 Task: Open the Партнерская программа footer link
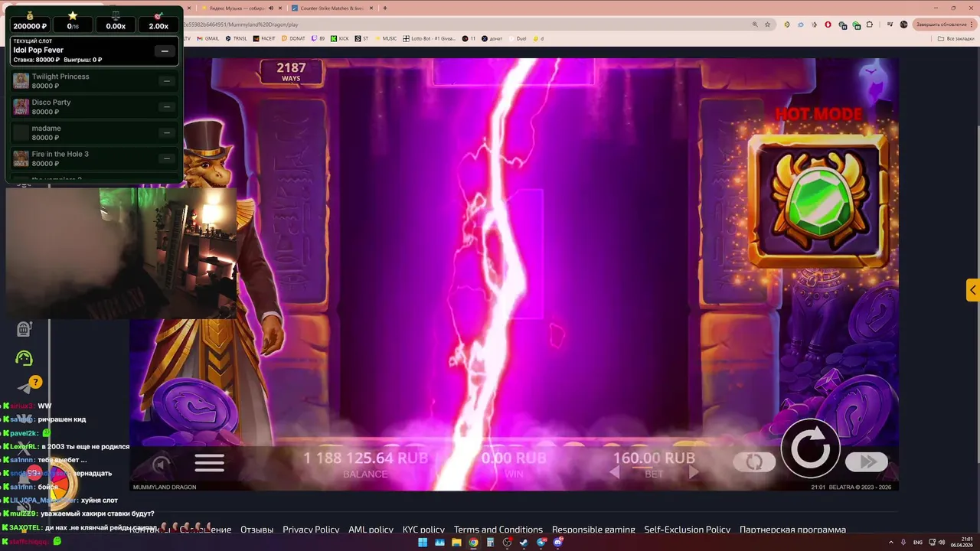coord(792,530)
